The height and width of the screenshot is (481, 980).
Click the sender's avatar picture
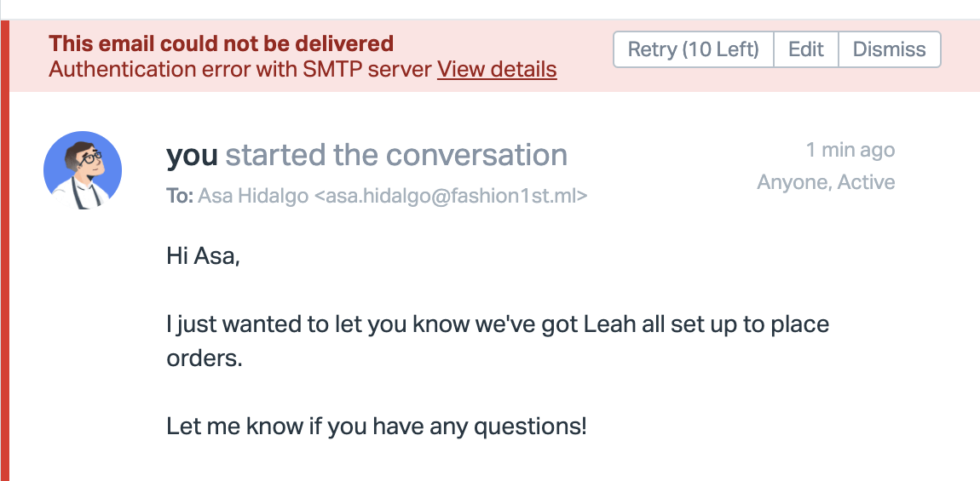click(x=83, y=170)
